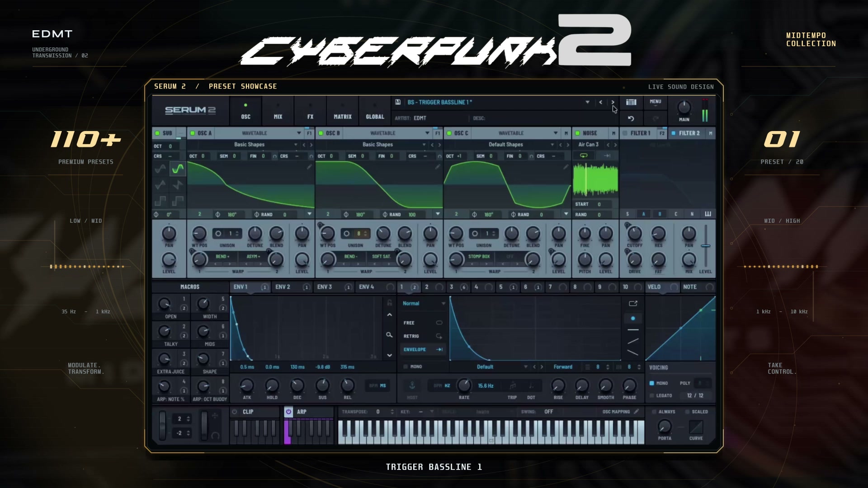This screenshot has width=868, height=488.
Task: Open the LFO Normal mode dropdown
Action: [423, 304]
